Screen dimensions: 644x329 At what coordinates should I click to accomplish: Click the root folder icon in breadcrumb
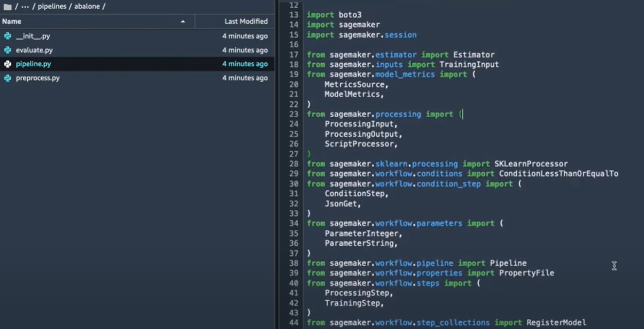pyautogui.click(x=7, y=7)
